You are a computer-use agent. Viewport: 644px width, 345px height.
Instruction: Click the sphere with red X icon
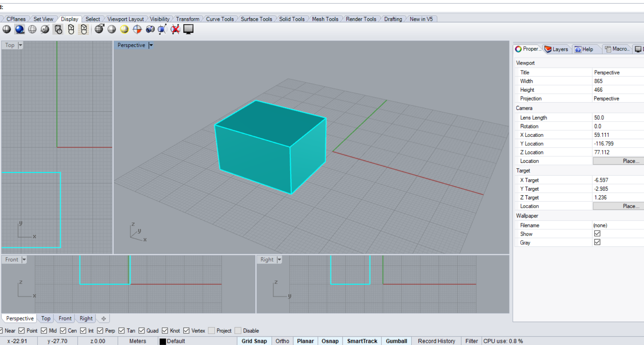coord(175,29)
